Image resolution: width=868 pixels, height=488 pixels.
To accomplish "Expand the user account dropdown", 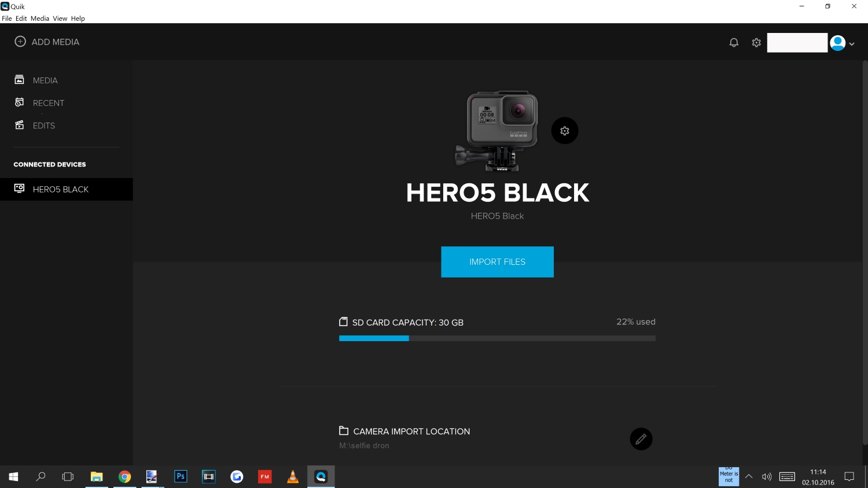I will 851,44.
